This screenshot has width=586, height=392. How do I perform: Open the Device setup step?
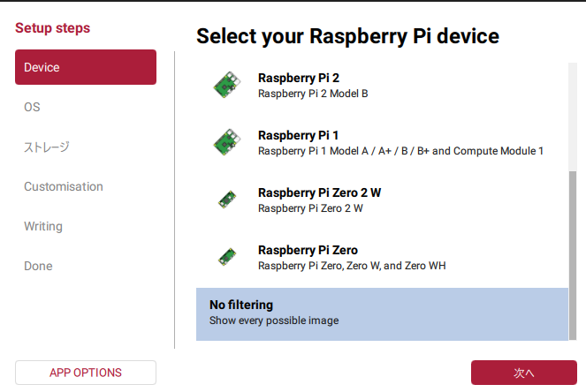click(86, 67)
